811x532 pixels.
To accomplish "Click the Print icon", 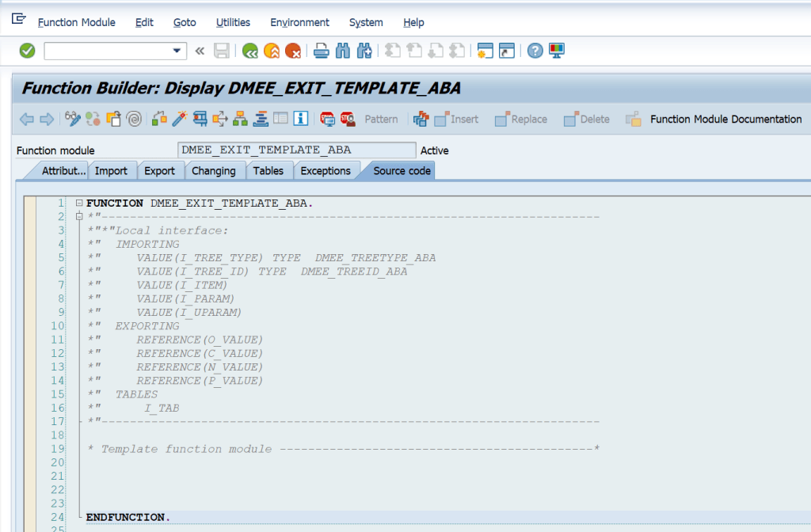I will tap(319, 50).
